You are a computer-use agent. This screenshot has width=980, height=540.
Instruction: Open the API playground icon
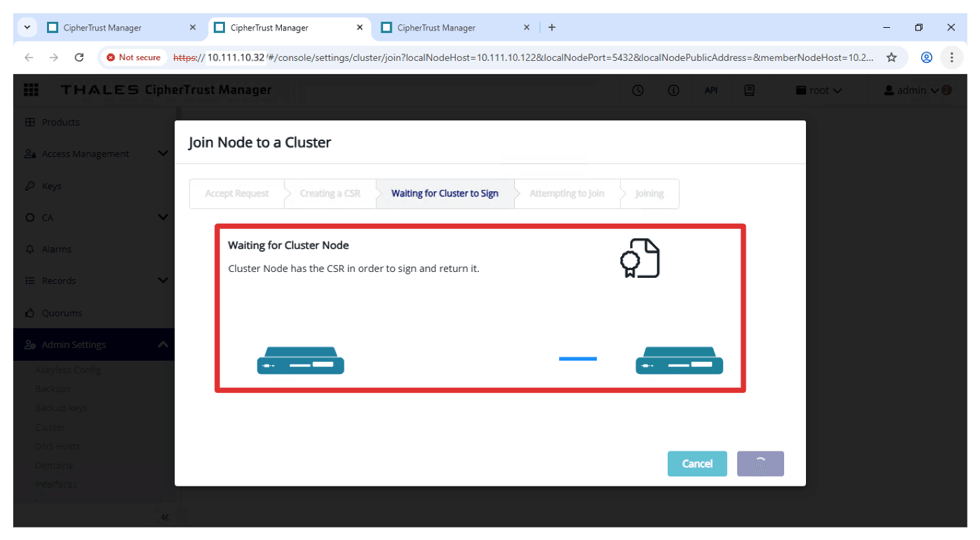pyautogui.click(x=711, y=91)
